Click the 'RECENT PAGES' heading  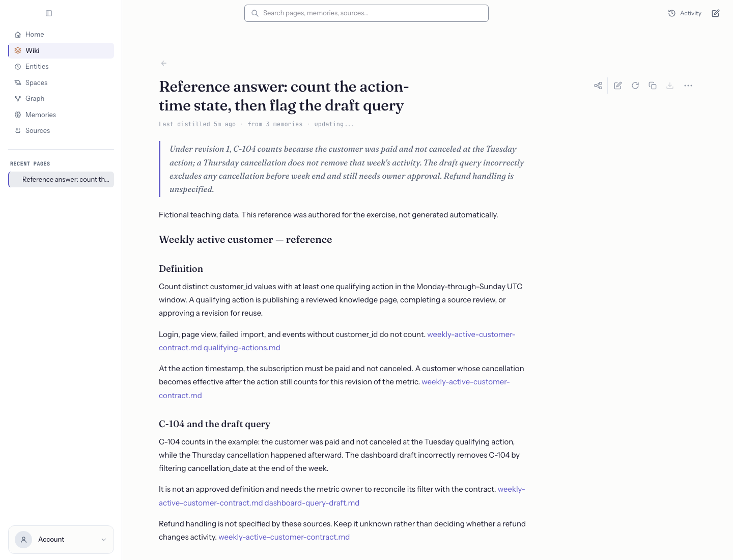30,164
